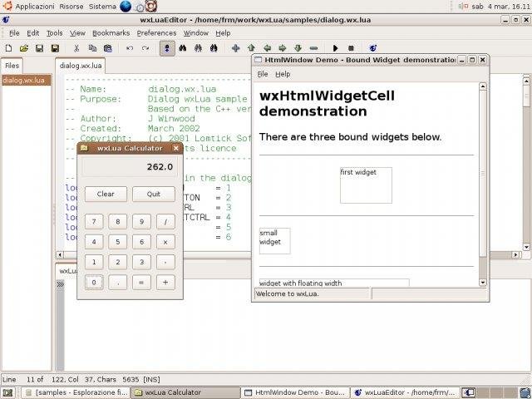
Task: Switch to wxLua Calculator taskbar entry
Action: 185,392
